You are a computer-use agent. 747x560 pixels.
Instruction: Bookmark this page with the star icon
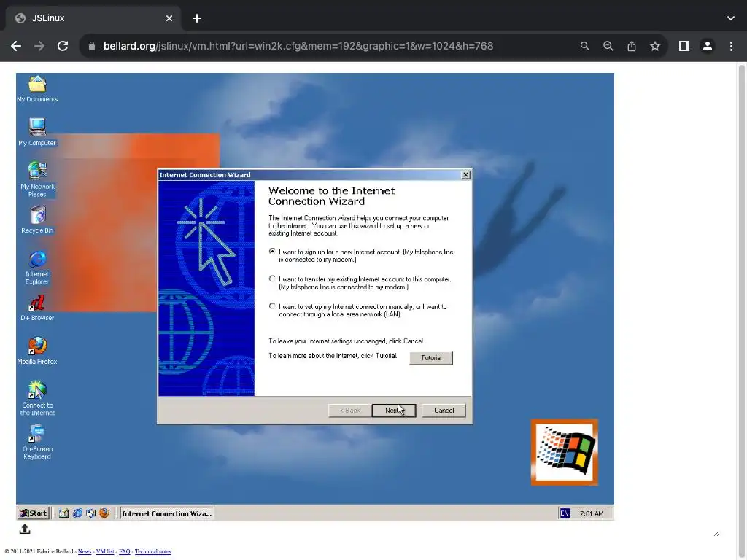tap(655, 46)
